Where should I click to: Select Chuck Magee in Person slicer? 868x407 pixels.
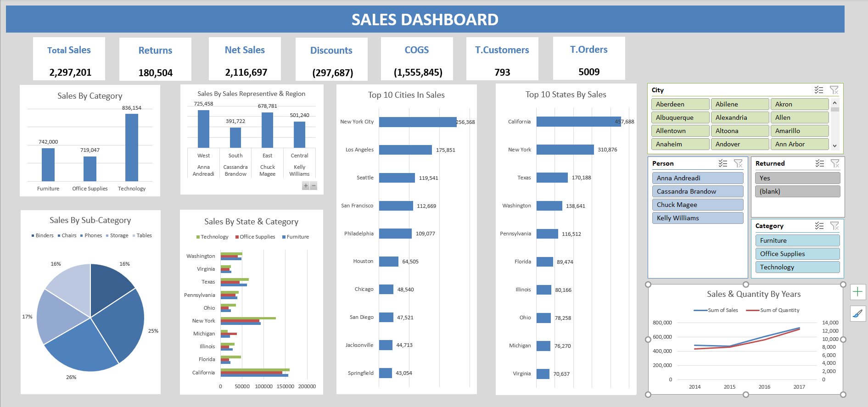pyautogui.click(x=698, y=205)
